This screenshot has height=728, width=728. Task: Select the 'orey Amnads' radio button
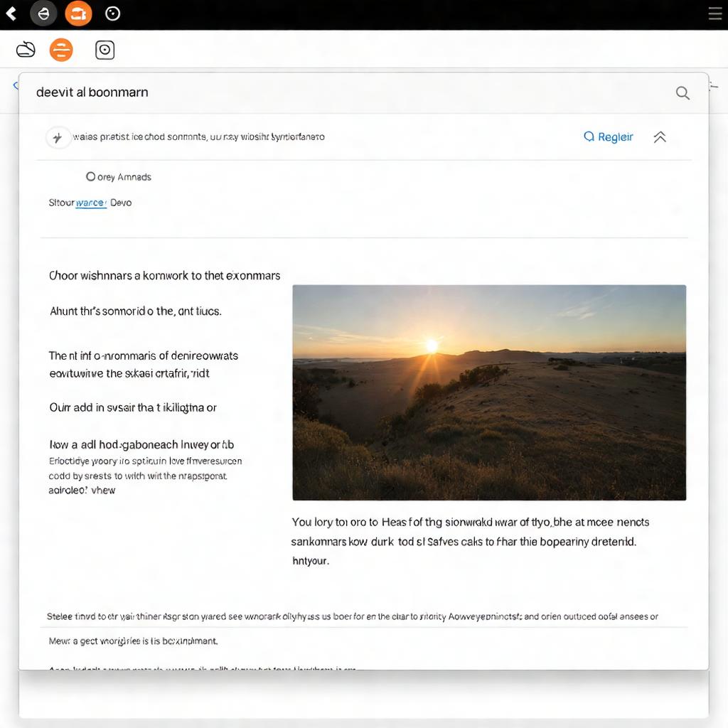pyautogui.click(x=91, y=176)
